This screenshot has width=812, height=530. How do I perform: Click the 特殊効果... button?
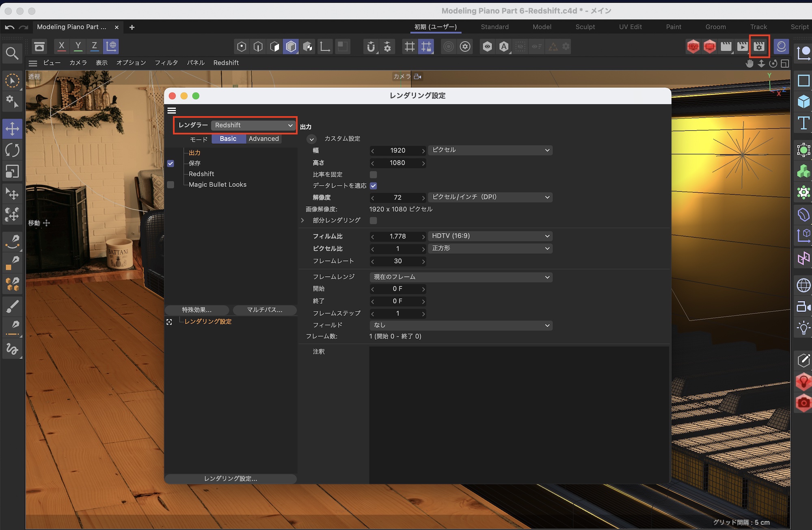197,310
